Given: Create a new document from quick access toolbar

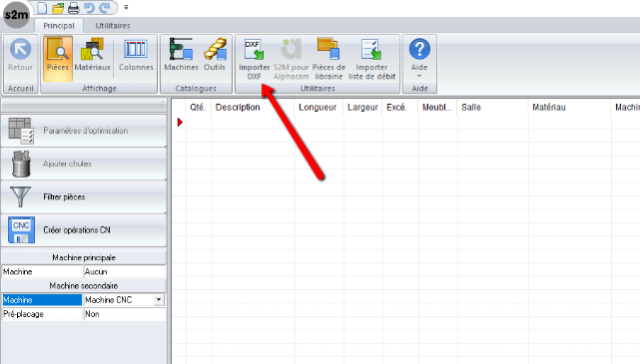Looking at the screenshot, I should pyautogui.click(x=42, y=8).
